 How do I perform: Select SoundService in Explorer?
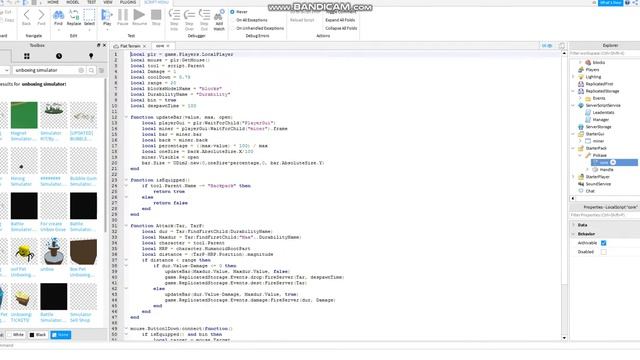598,184
